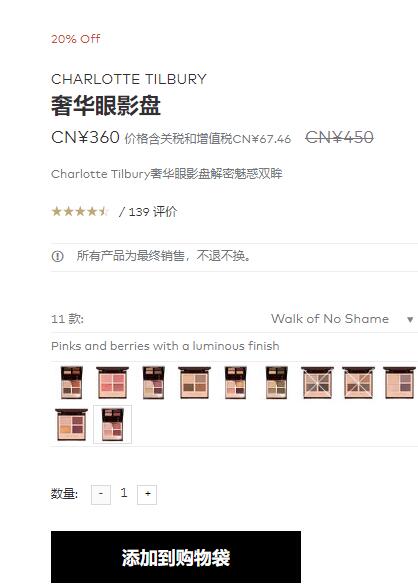This screenshot has height=587, width=418.
Task: Click the star rating to view reviews
Action: (80, 212)
